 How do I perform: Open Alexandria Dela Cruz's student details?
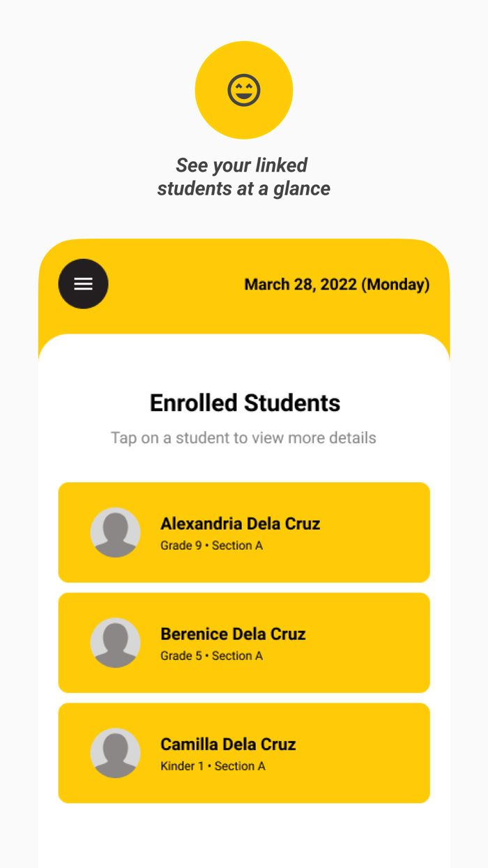(x=244, y=532)
